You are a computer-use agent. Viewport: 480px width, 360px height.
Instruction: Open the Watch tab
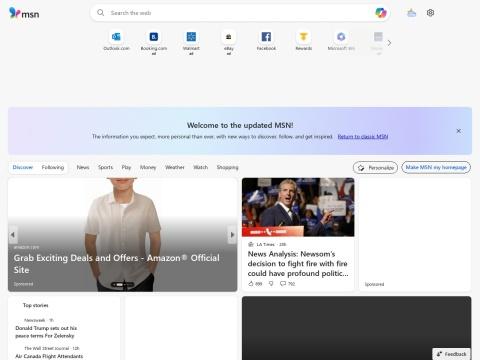pos(200,167)
